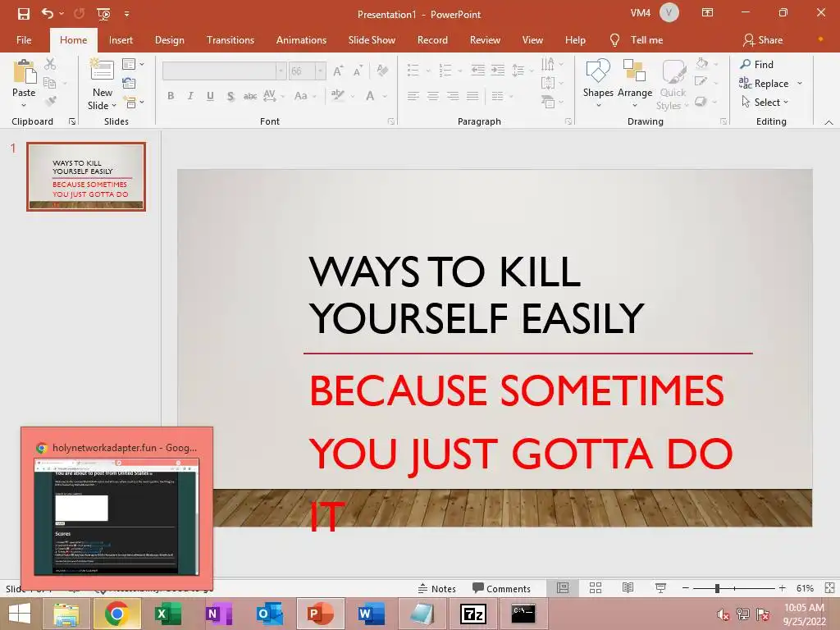Open Customize Quick Access Toolbar dropdown
840x630 pixels.
127,14
